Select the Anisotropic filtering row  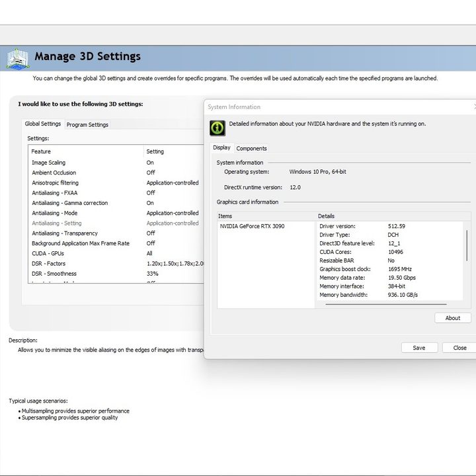[116, 182]
